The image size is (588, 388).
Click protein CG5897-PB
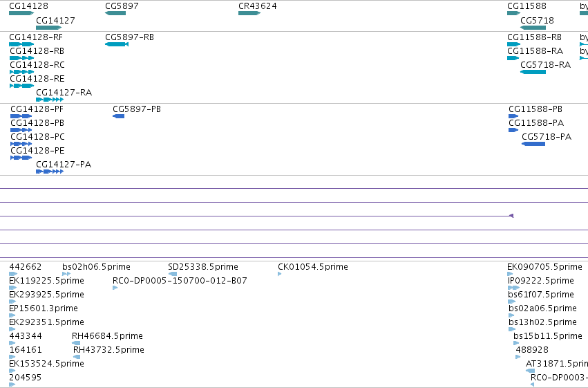pos(119,116)
